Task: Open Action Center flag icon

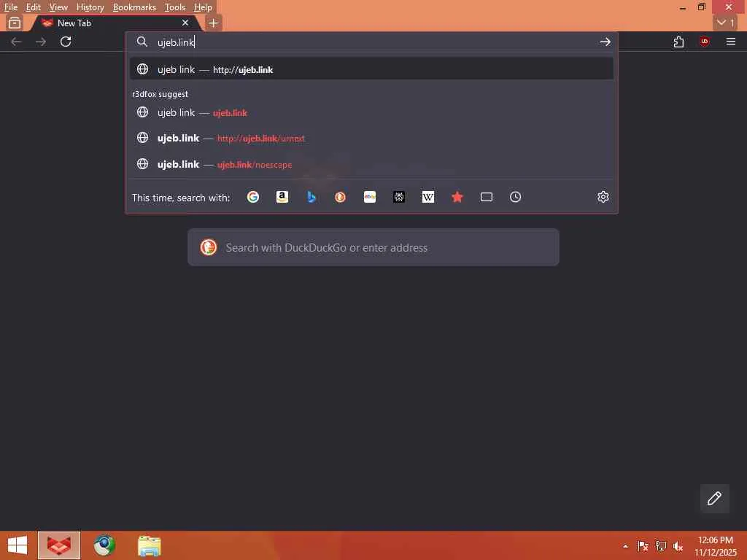Action: [x=643, y=546]
